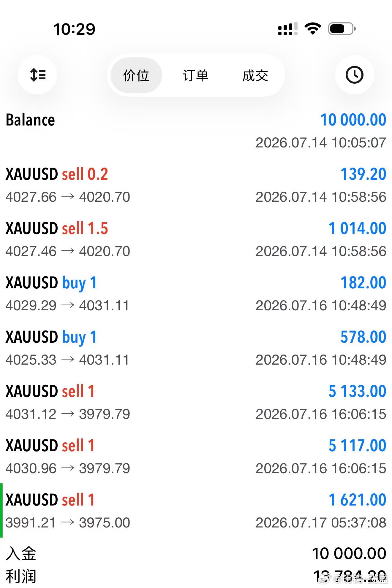Select highlighted sell trade at 3991.21
Screen dimensions: 392x588
click(x=196, y=511)
